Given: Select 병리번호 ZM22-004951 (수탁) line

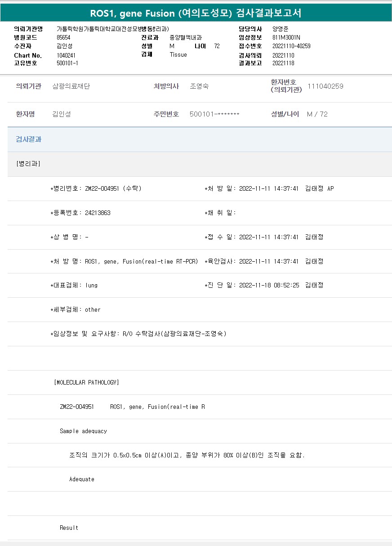Looking at the screenshot, I should pyautogui.click(x=96, y=188).
